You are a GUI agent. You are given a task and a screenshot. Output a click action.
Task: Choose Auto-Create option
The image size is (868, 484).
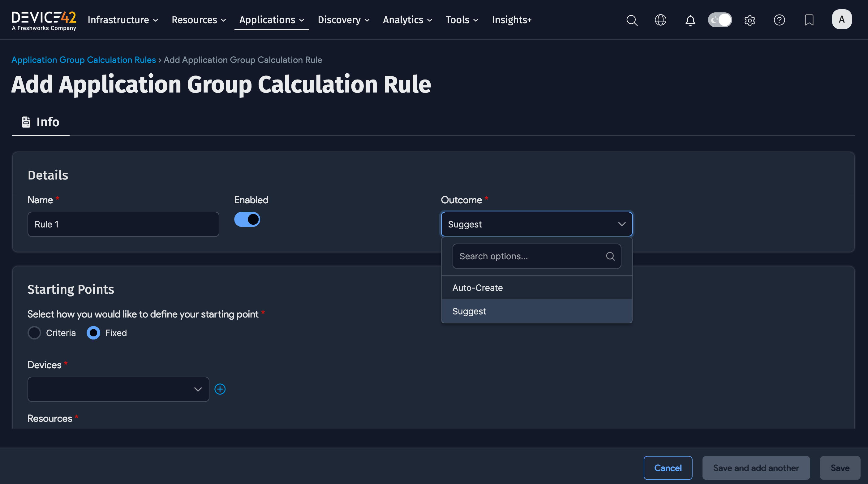(478, 288)
